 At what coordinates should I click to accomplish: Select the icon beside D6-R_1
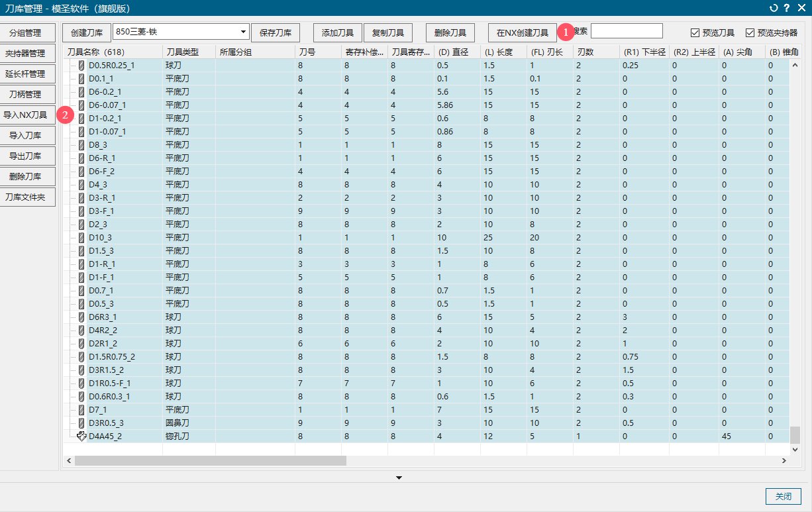tap(81, 158)
